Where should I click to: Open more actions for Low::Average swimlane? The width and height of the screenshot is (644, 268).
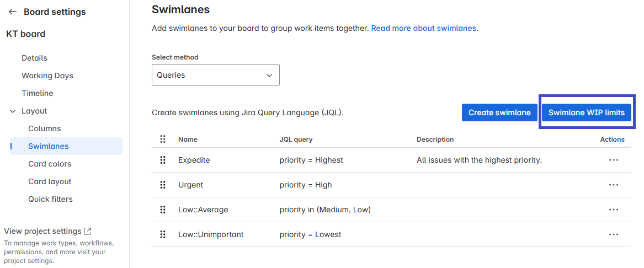click(x=613, y=210)
